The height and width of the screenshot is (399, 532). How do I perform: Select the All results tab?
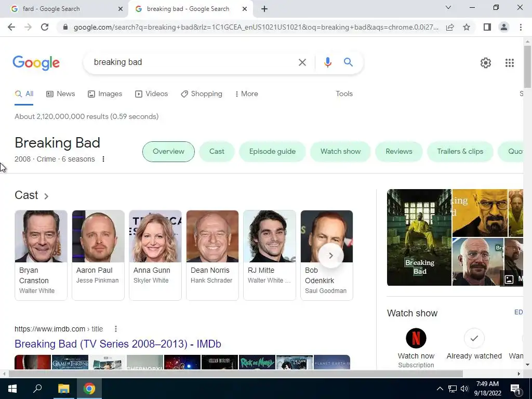tap(24, 94)
